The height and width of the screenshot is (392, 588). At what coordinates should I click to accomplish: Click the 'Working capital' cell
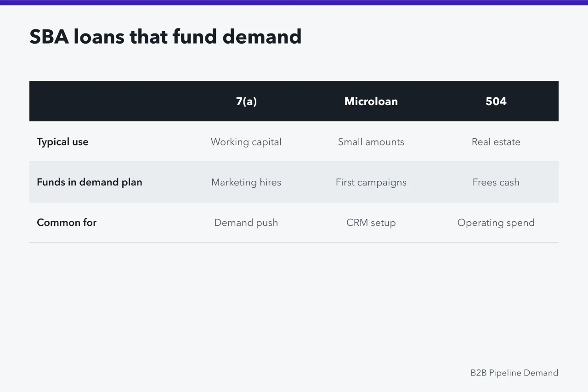[x=246, y=142]
